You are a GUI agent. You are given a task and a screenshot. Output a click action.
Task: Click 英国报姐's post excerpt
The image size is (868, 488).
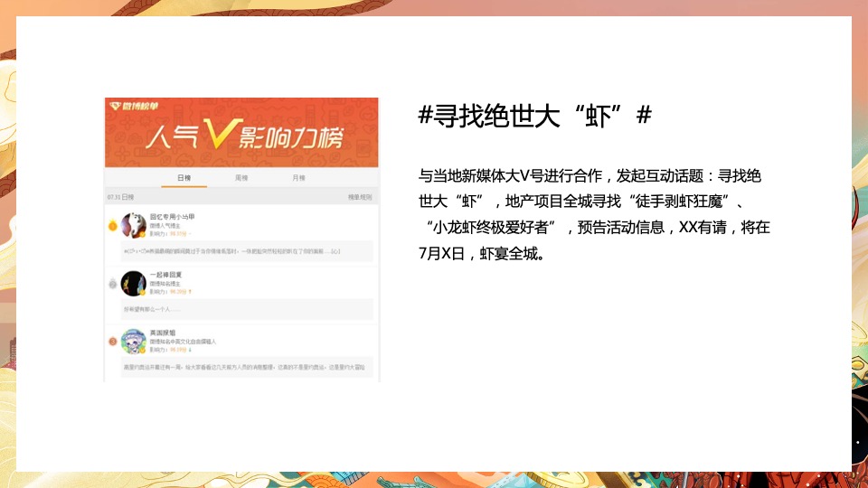244,368
